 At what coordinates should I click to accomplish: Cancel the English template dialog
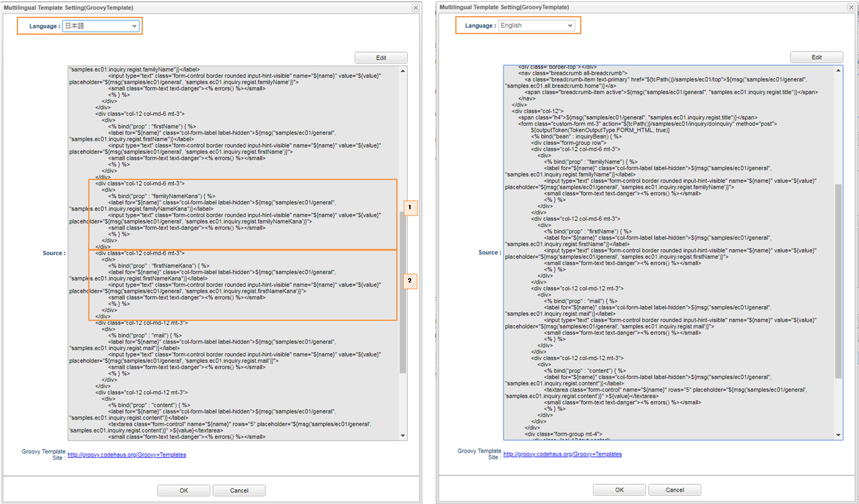[675, 490]
